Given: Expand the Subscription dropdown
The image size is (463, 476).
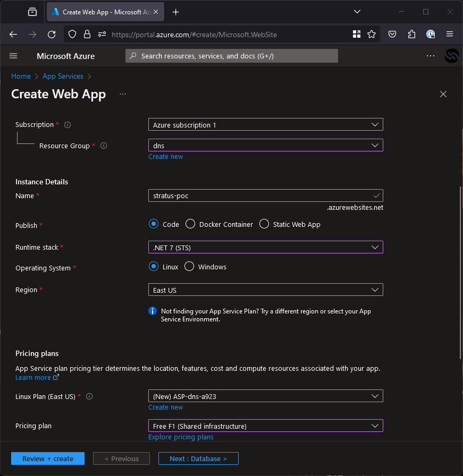Looking at the screenshot, I should click(266, 124).
